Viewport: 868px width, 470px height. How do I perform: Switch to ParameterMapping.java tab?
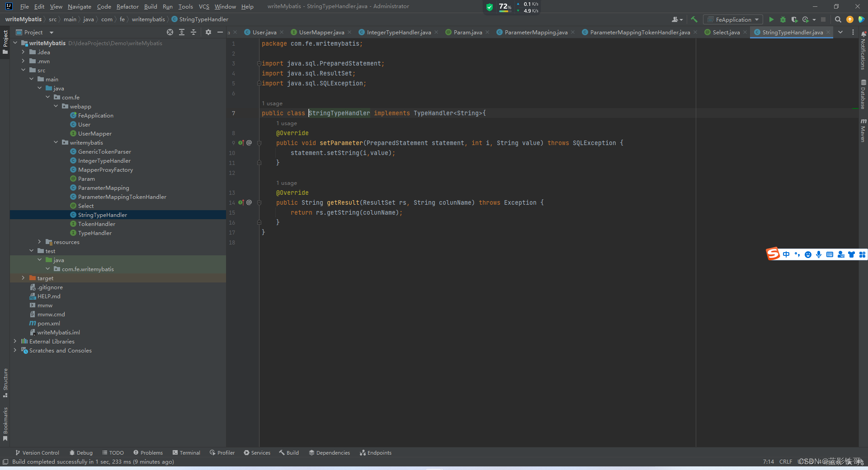click(536, 32)
